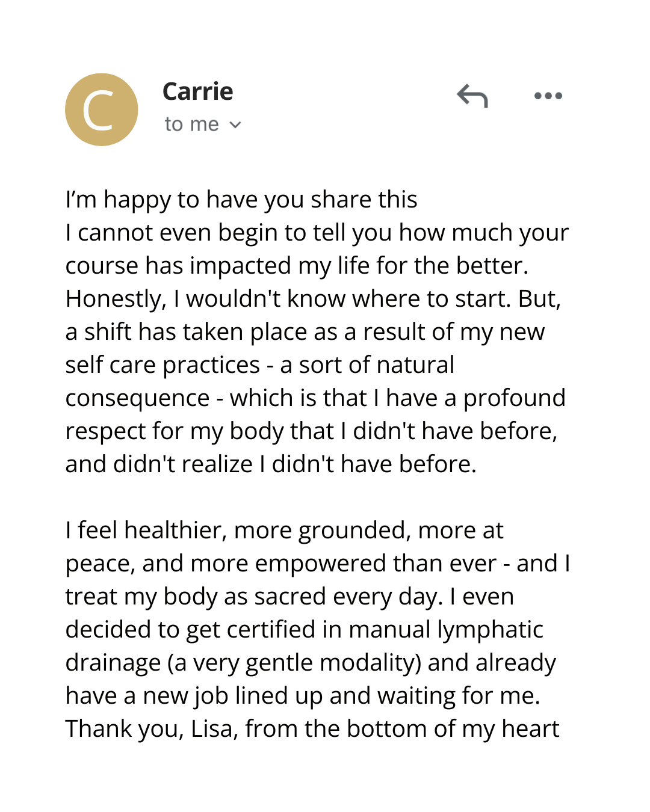The image size is (650, 812).
Task: Click the line starting "self care practices"
Action: pyautogui.click(x=259, y=365)
